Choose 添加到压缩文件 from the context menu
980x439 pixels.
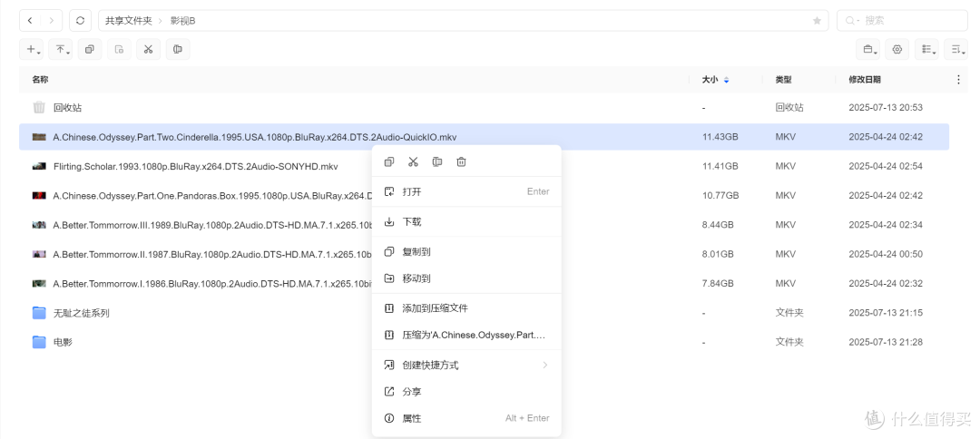[466, 308]
